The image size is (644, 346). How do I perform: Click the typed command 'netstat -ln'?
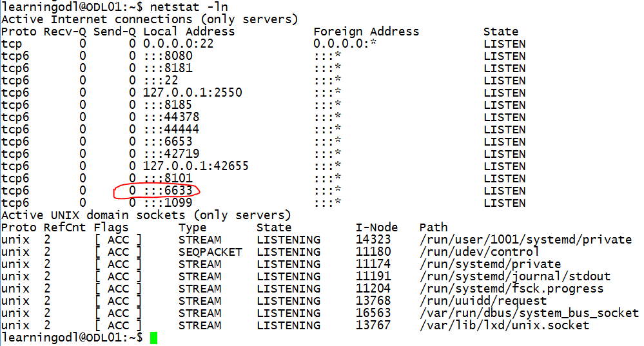pos(189,7)
